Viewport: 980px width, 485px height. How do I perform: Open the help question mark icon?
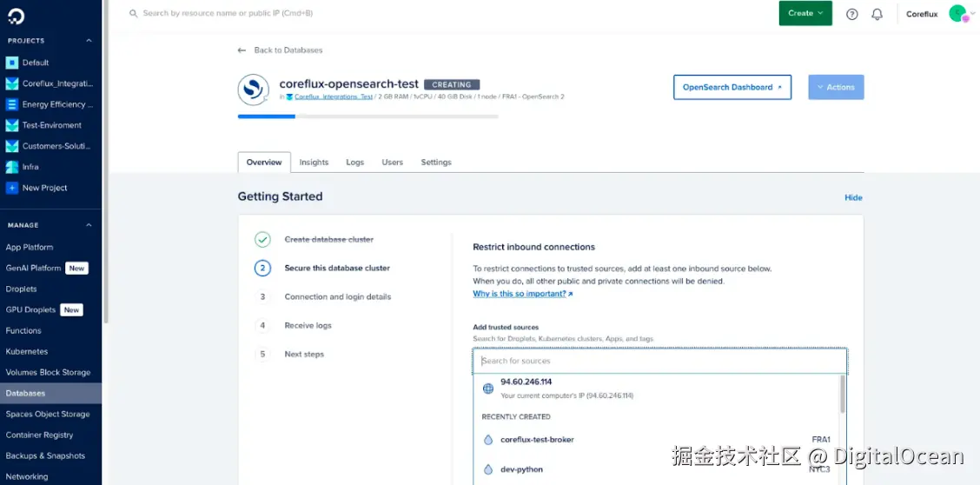tap(852, 14)
